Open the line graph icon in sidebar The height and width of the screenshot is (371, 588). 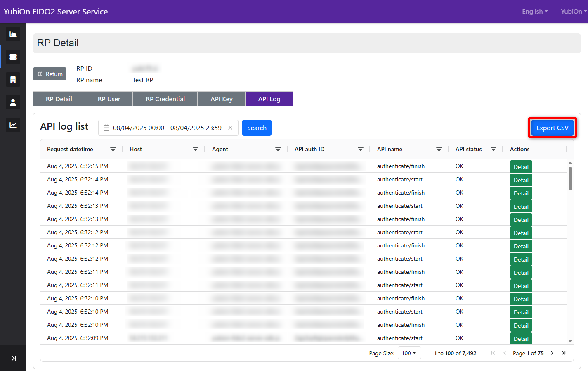click(13, 125)
